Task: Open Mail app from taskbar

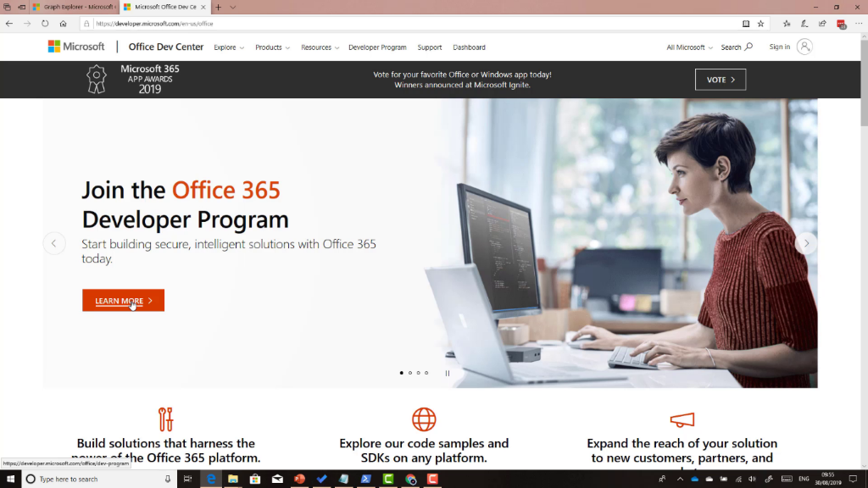Action: (277, 480)
